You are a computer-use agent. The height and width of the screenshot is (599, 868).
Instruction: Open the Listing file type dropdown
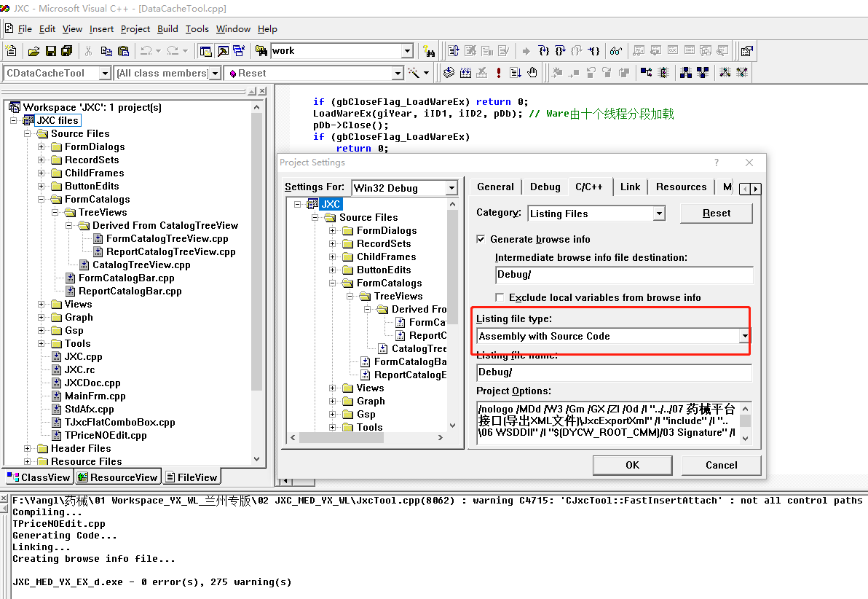pos(744,336)
